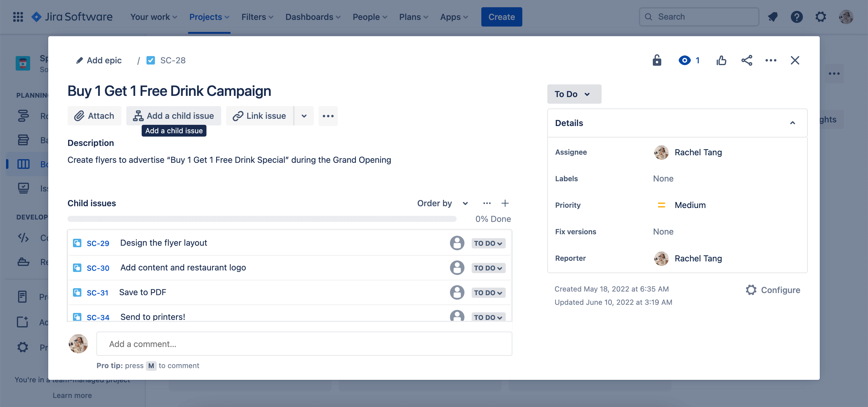Select the Projects menu item
The image size is (868, 407).
coord(209,16)
